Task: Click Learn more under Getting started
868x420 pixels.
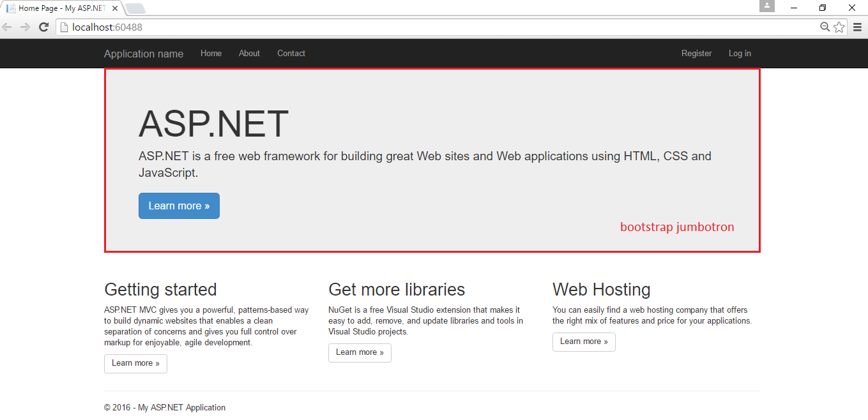Action: [135, 363]
